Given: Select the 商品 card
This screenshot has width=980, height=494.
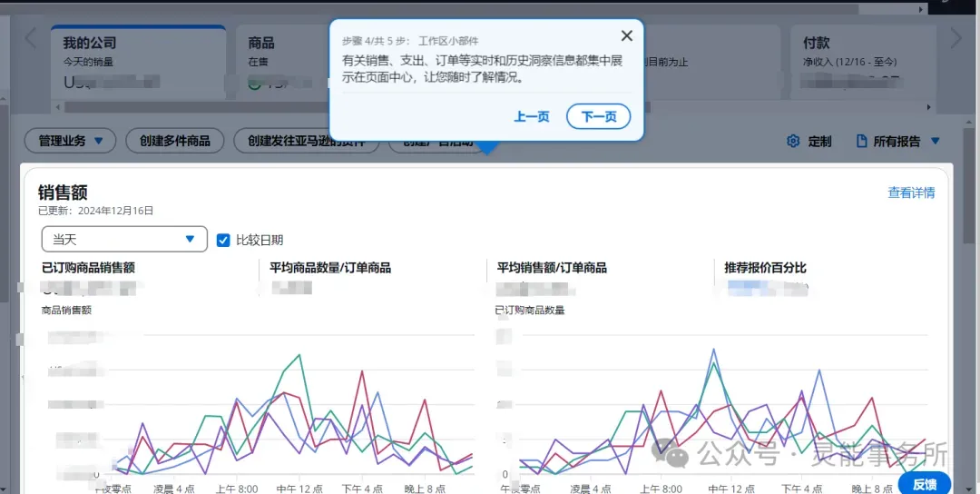Looking at the screenshot, I should coord(282,63).
